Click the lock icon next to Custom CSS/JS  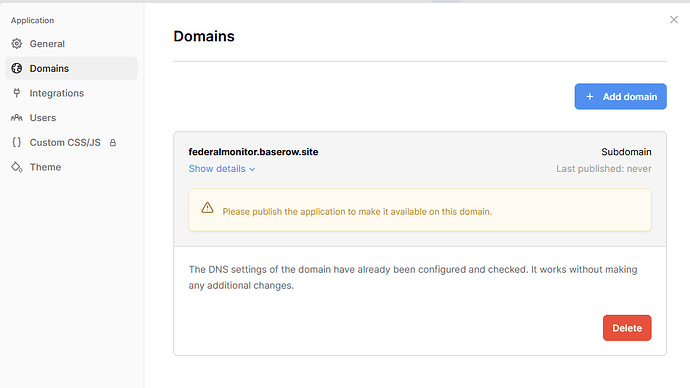[113, 143]
